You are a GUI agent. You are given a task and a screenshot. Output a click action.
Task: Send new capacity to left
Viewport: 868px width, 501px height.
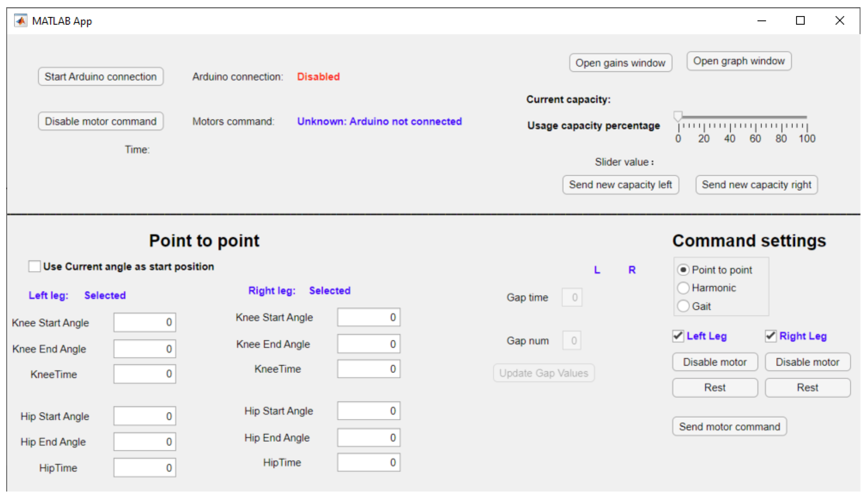click(620, 185)
